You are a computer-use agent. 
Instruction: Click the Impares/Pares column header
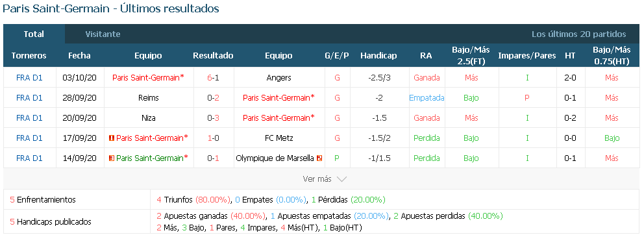point(527,55)
